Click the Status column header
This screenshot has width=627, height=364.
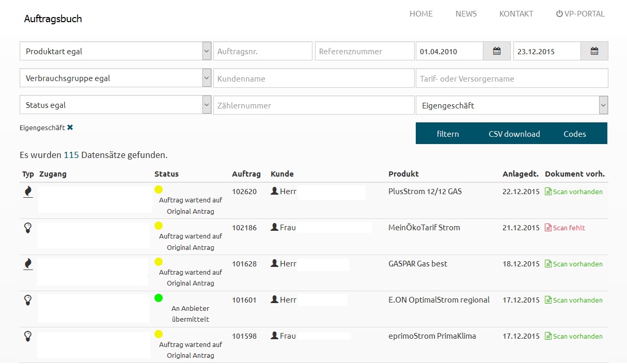pos(166,174)
